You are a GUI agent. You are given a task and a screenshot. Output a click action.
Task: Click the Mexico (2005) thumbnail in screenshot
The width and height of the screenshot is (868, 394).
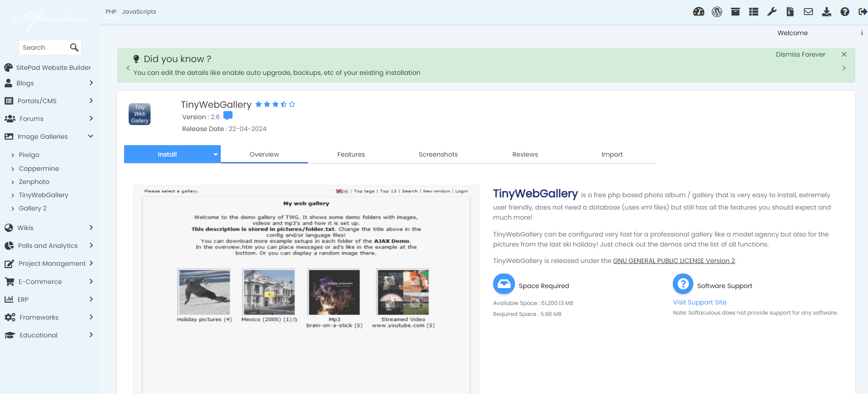click(x=269, y=292)
